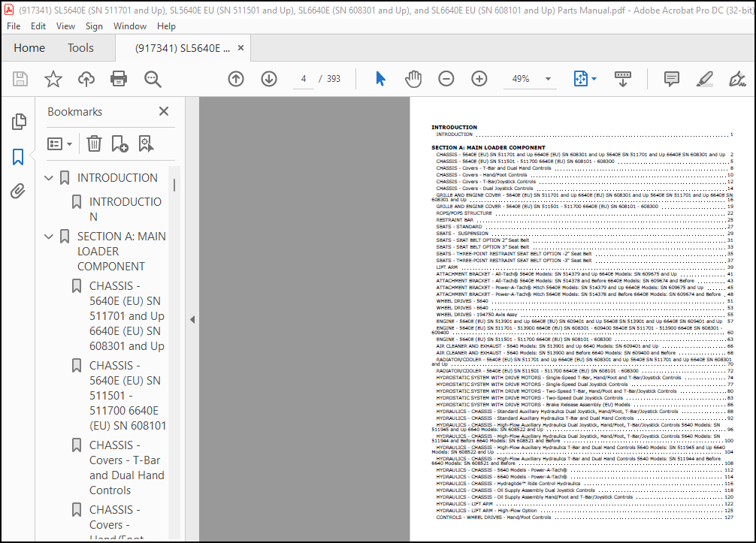Image resolution: width=756 pixels, height=543 pixels.
Task: Click the 49% zoom value field
Action: [x=520, y=79]
